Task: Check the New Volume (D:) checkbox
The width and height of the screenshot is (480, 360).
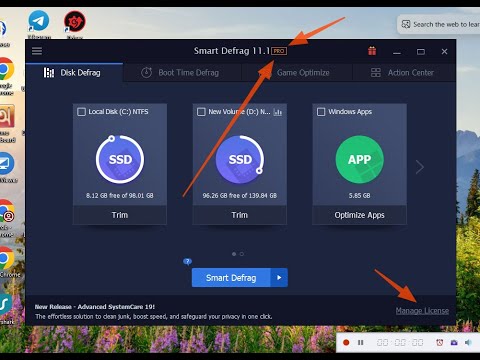Action: coord(201,112)
